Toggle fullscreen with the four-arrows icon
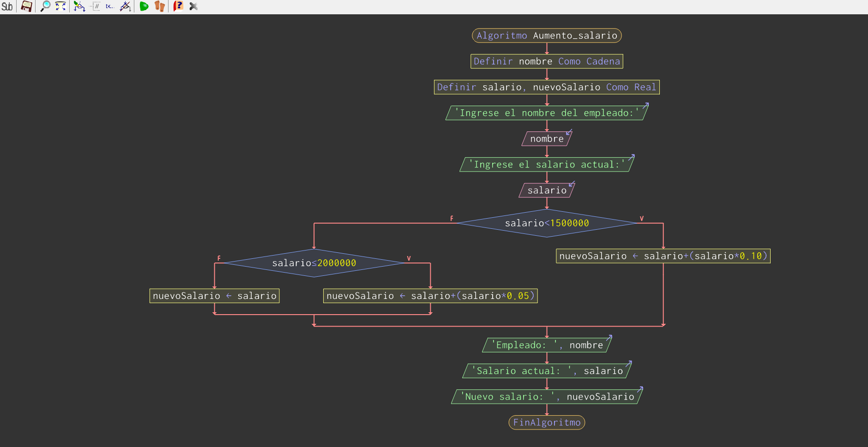The height and width of the screenshot is (447, 868). [60, 6]
